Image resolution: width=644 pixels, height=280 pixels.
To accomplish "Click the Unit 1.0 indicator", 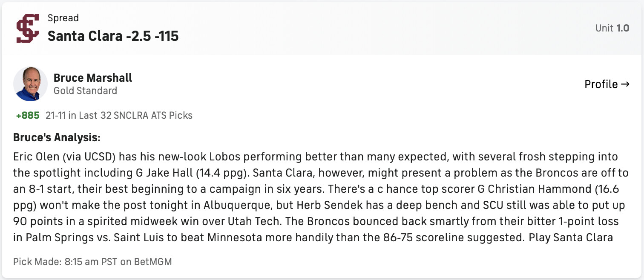I will 612,29.
